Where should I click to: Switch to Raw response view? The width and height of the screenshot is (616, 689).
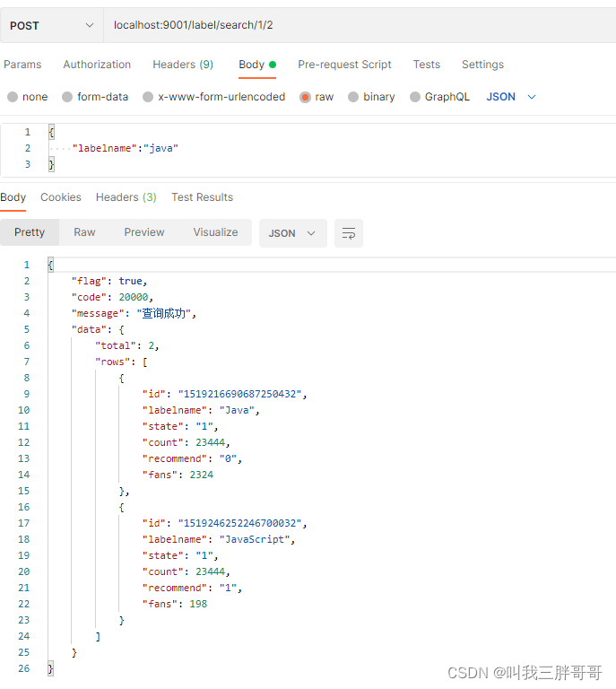[84, 232]
